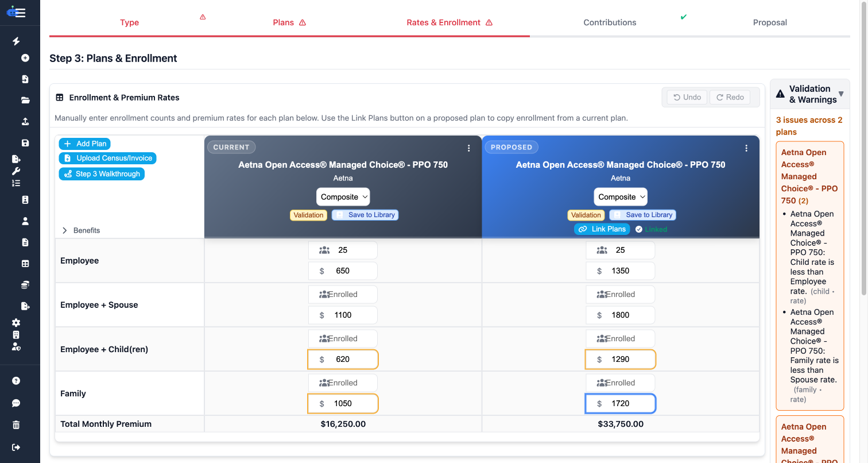Click the lightning bolt sidebar icon

(16, 41)
